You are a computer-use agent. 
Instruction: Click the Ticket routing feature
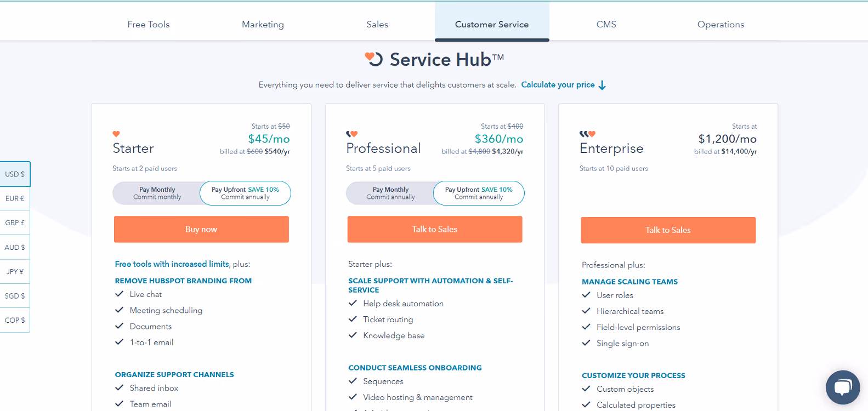coord(388,319)
